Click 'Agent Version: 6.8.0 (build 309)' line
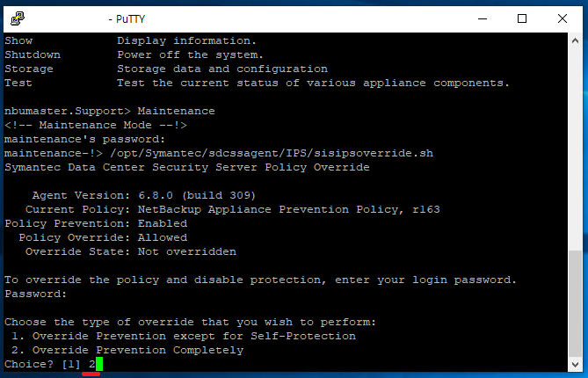 tap(144, 195)
